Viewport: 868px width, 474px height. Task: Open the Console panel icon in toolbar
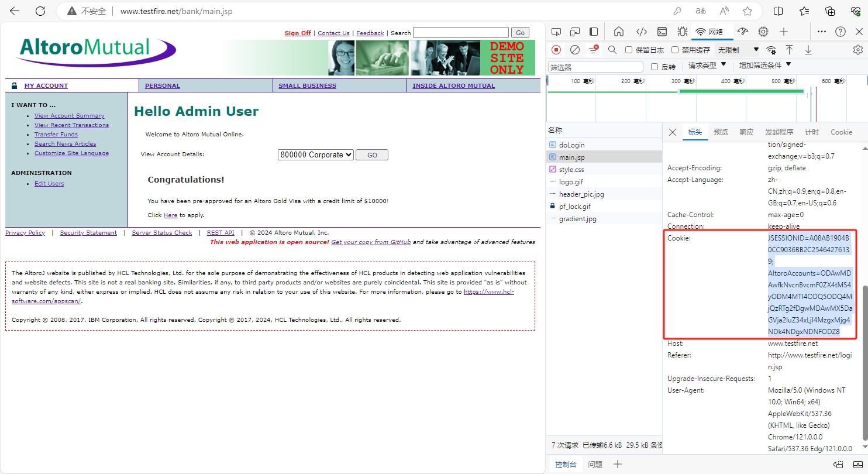(662, 32)
